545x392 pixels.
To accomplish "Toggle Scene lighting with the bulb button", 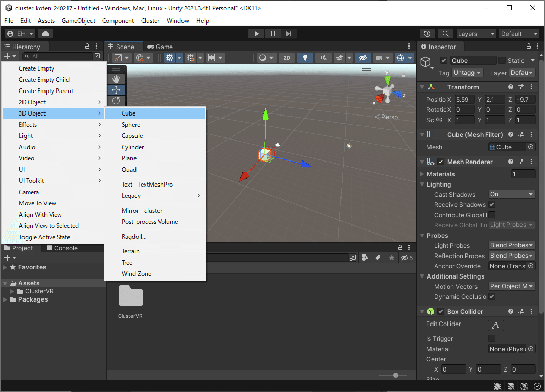I will (x=305, y=58).
